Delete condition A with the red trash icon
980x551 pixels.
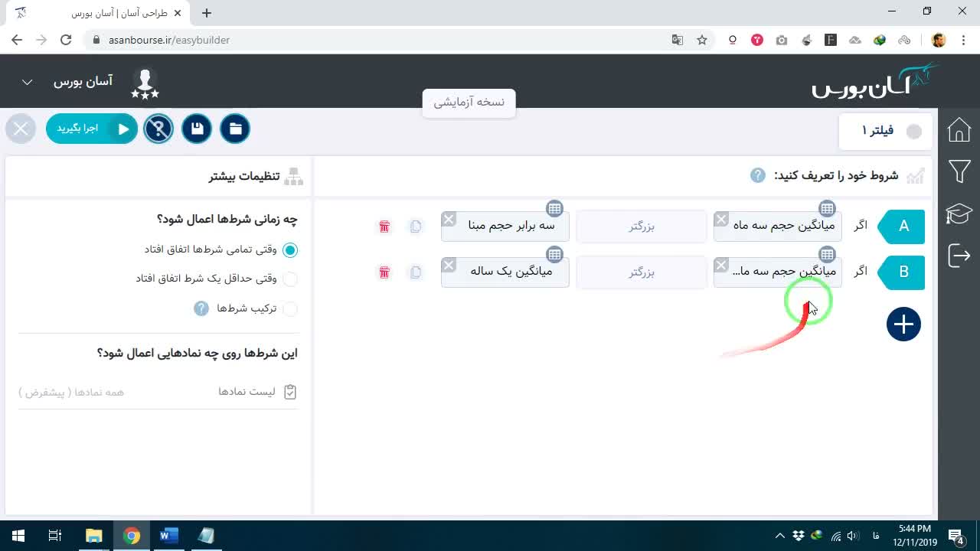384,227
